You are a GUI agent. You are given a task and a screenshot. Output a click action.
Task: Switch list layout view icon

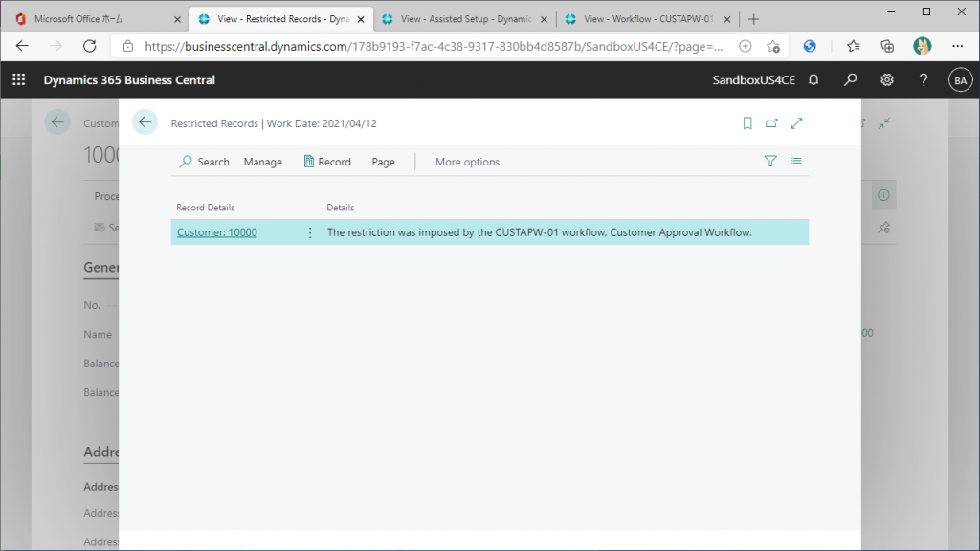(795, 162)
